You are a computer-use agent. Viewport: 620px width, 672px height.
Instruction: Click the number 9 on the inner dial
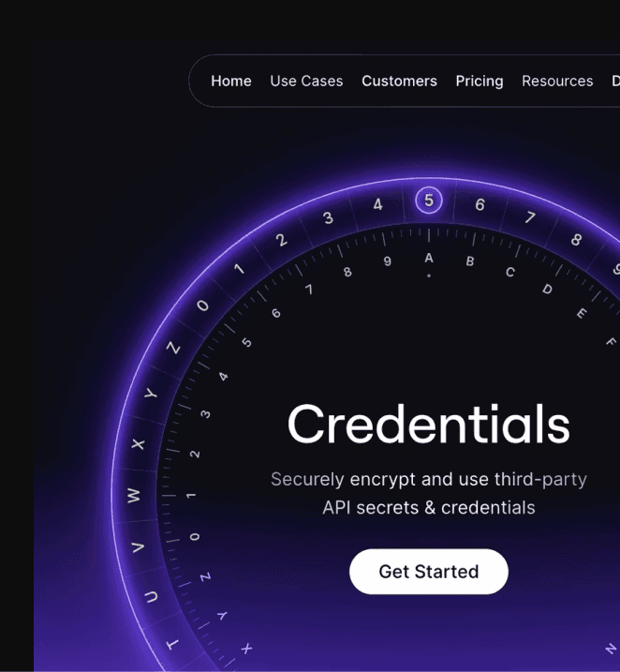tap(387, 261)
